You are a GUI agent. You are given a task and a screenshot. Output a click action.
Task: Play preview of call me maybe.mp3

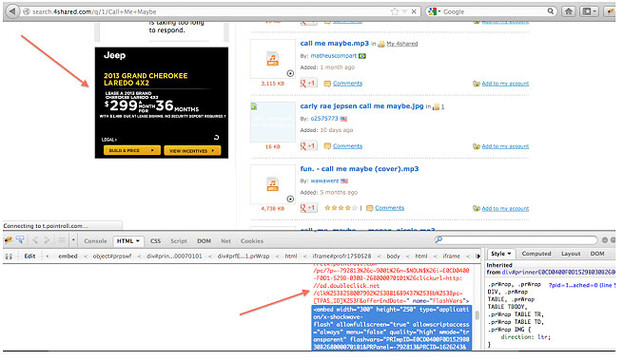coord(291,73)
